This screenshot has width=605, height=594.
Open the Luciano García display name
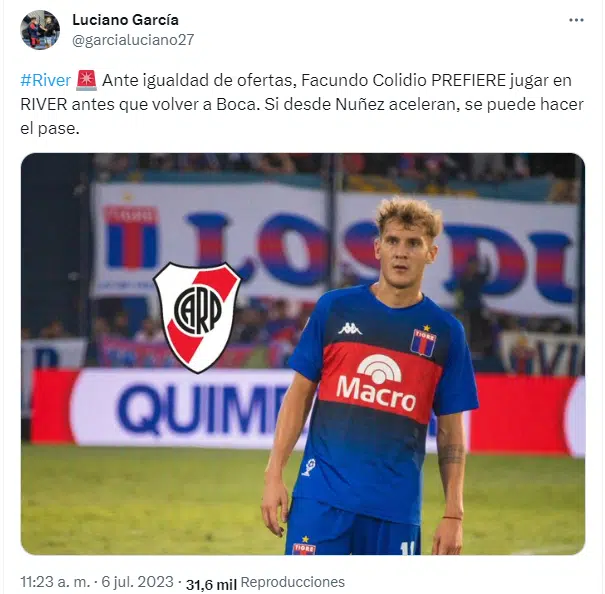tap(125, 20)
